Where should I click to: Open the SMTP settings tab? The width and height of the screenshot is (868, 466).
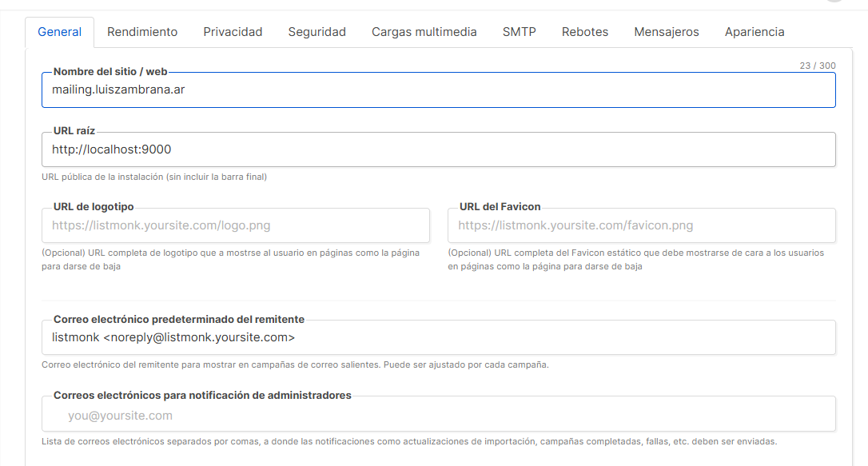(519, 32)
